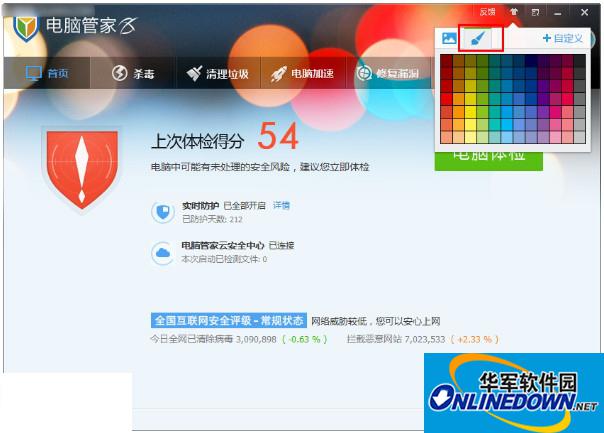Viewport: 604px width, 433px height.
Task: Go to the 电脑加速 speedup tab
Action: 302,73
